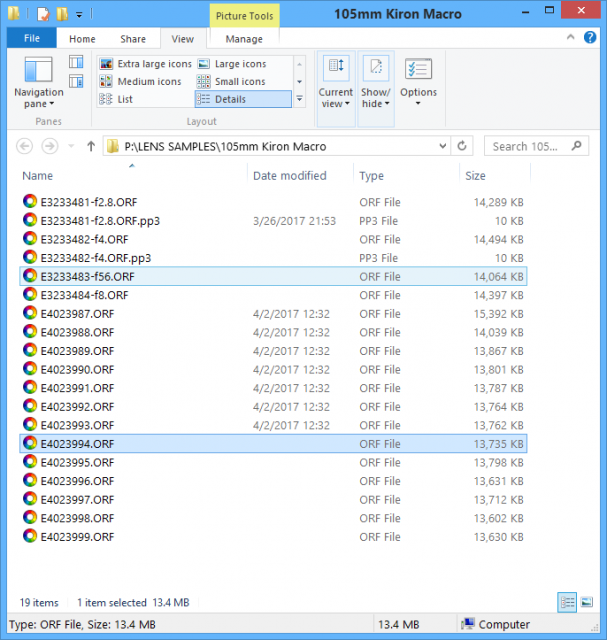Viewport: 607px width, 640px height.
Task: Open the Show/hide dropdown
Action: (376, 89)
